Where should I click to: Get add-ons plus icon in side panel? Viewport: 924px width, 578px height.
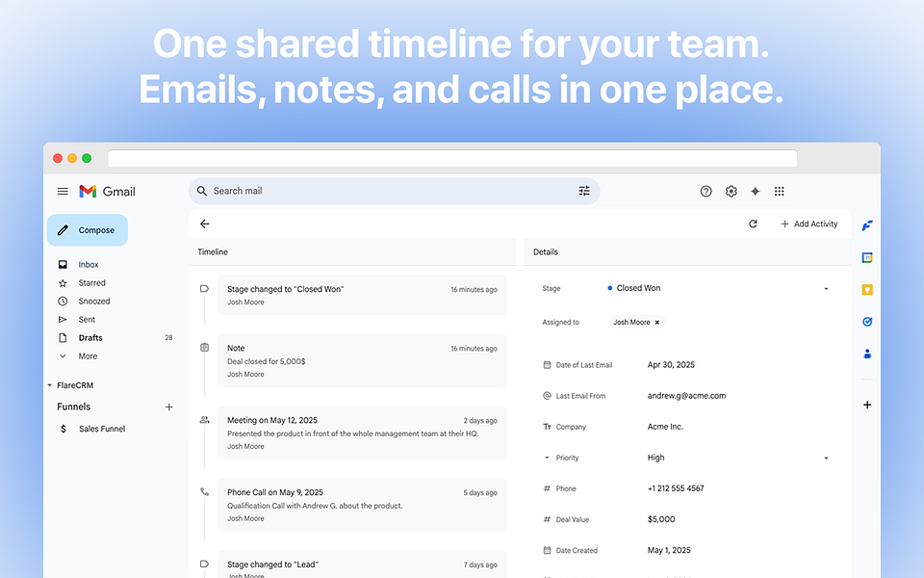click(x=867, y=405)
